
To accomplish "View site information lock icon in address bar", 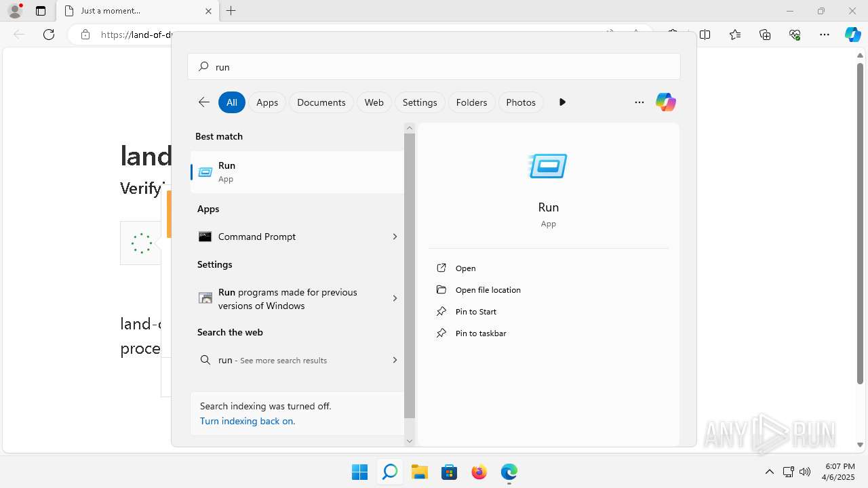I will click(85, 35).
